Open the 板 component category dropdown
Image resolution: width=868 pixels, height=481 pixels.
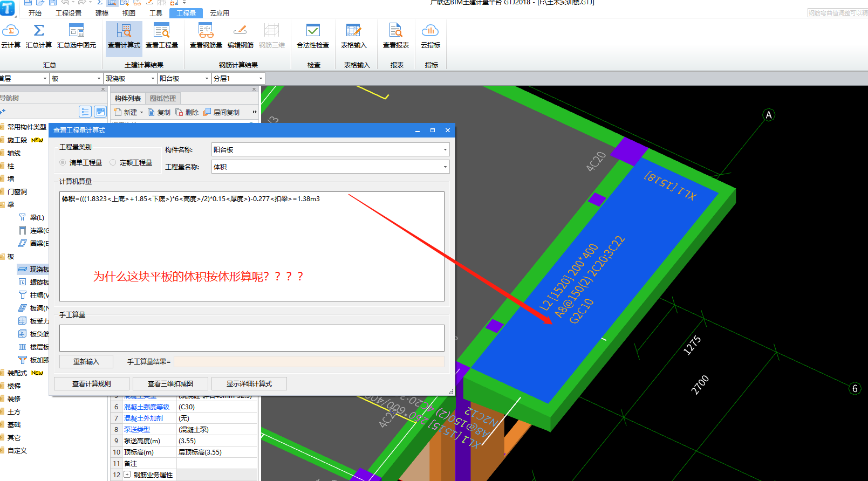[76, 79]
